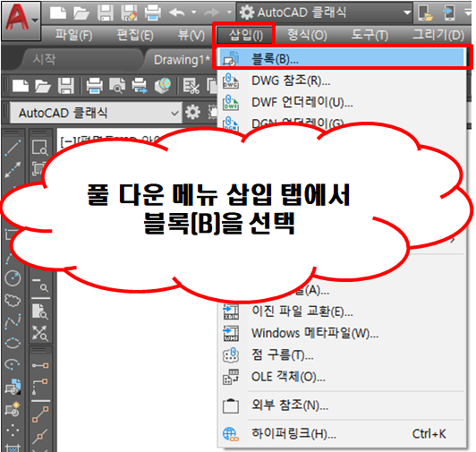Click Zoom Extents icon in Zoom toolbar
The image size is (476, 452).
39,333
